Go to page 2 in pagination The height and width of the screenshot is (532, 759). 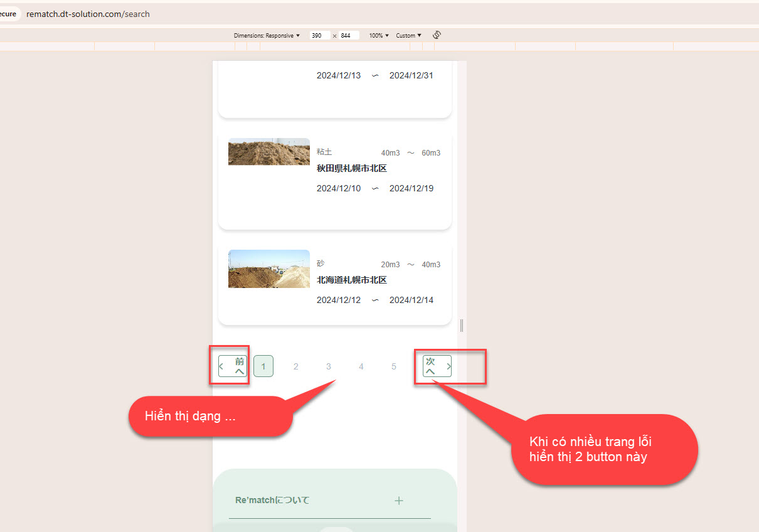click(296, 366)
